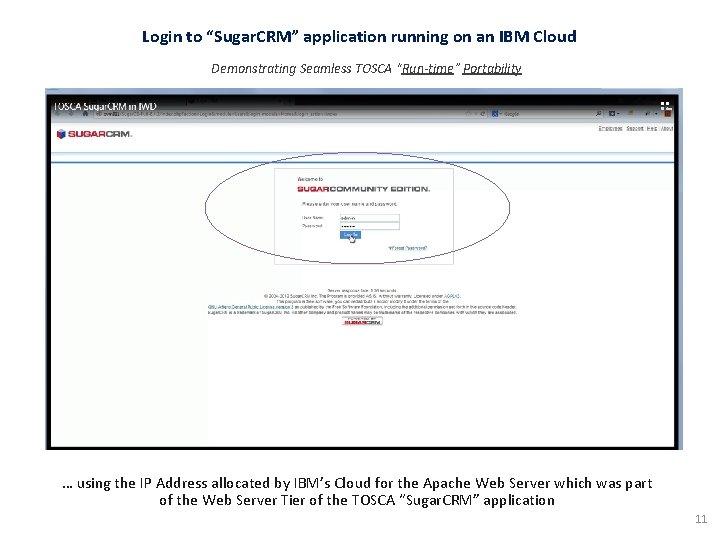Focus the Password input field
The width and height of the screenshot is (720, 540).
click(370, 226)
